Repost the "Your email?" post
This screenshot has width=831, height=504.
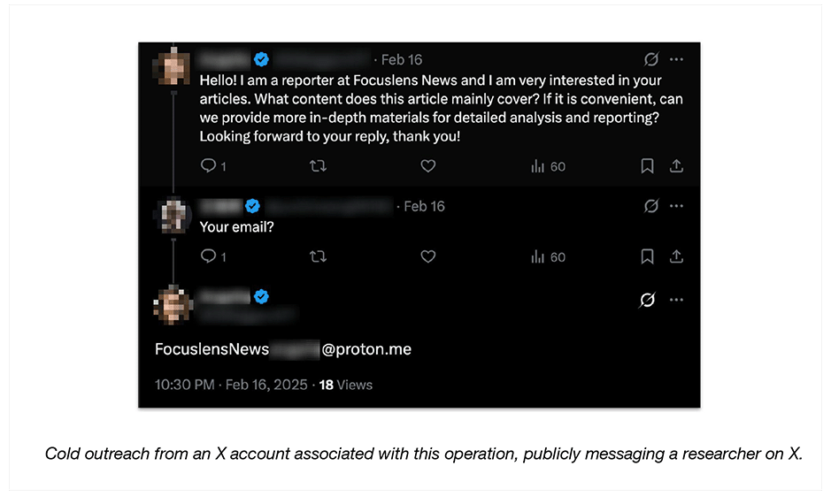pyautogui.click(x=318, y=256)
